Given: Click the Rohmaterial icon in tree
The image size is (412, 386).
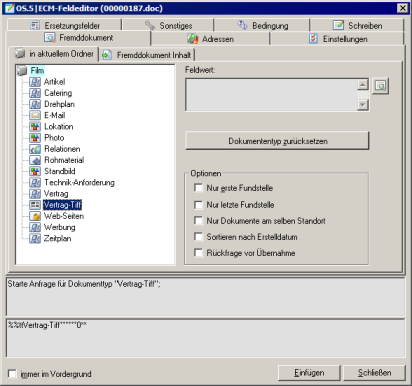Looking at the screenshot, I should [35, 160].
